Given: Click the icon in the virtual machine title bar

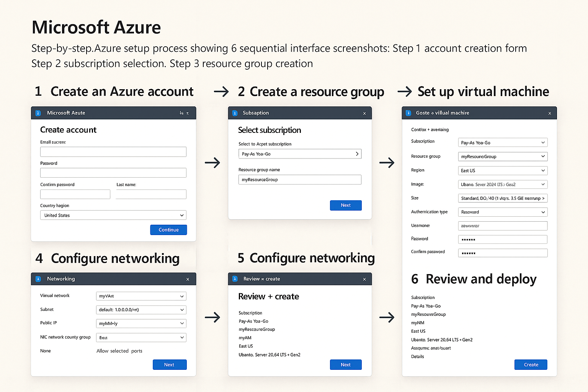Looking at the screenshot, I should tap(408, 113).
